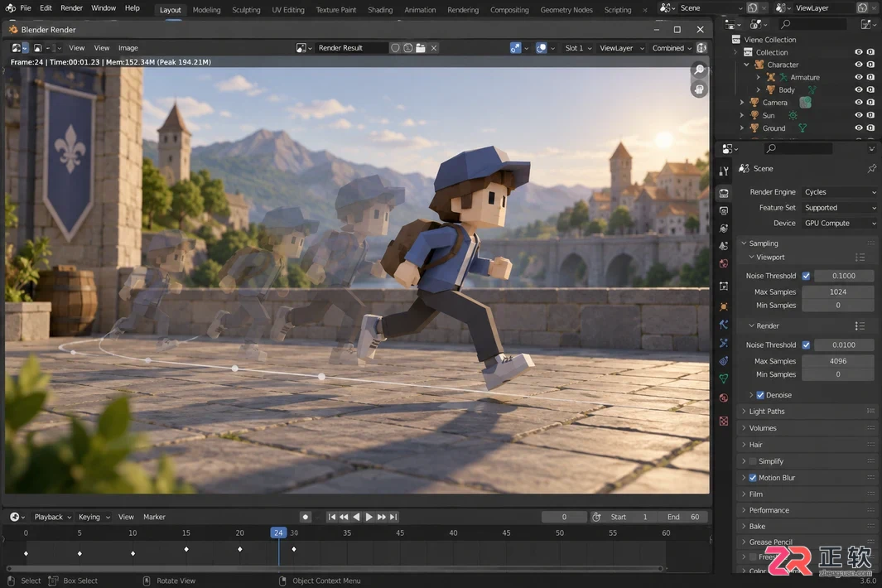Expand the Performance panel
Image resolution: width=882 pixels, height=588 pixels.
[806, 510]
